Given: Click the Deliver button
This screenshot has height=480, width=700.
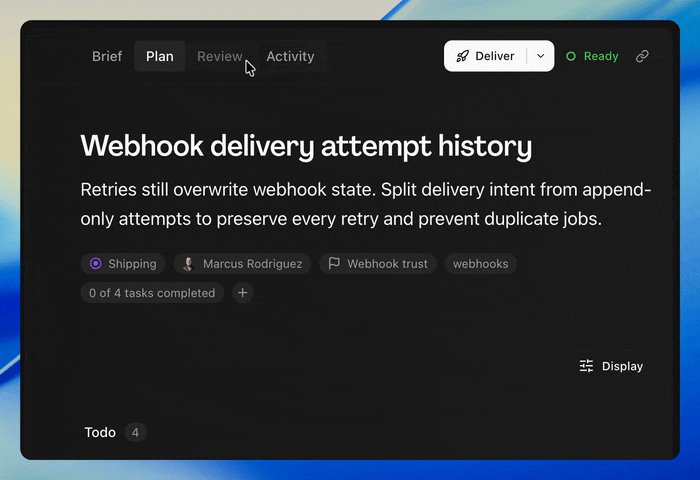Looking at the screenshot, I should (x=486, y=56).
